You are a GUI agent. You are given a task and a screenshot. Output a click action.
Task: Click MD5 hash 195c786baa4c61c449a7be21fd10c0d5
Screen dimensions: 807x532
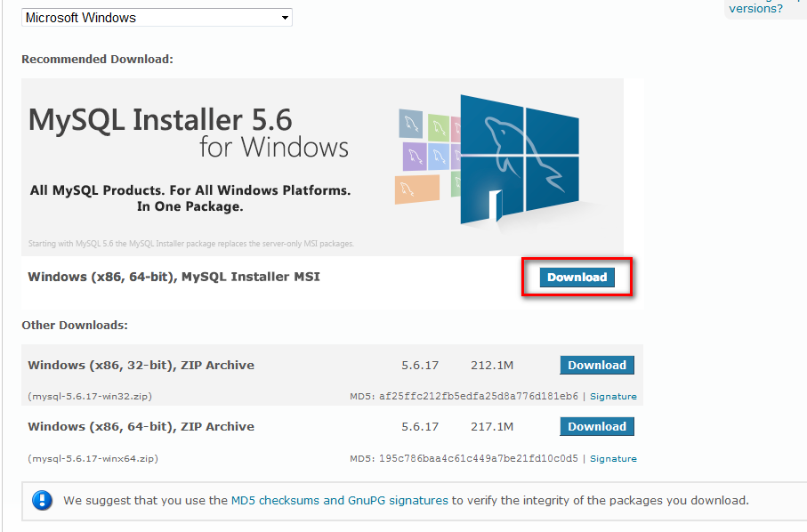[x=479, y=458]
